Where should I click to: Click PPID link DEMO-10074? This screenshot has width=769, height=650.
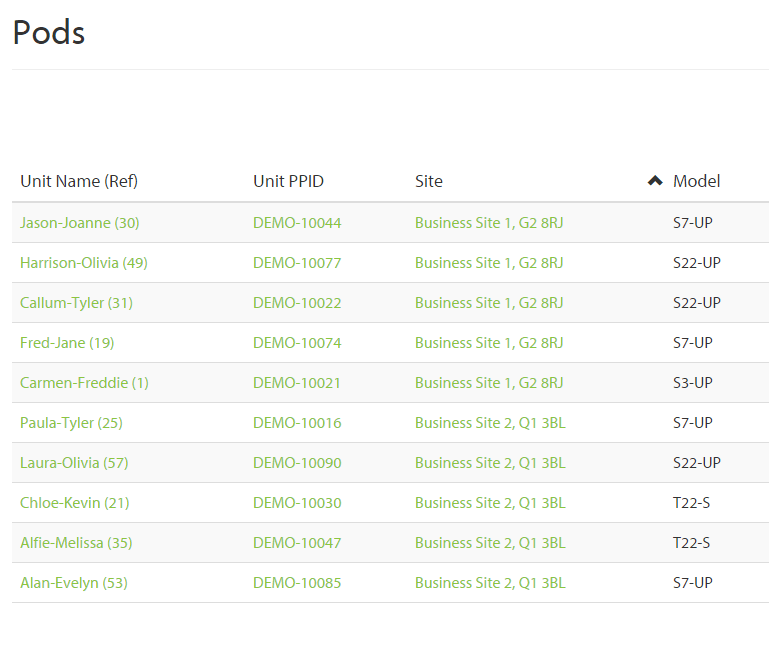pos(297,343)
